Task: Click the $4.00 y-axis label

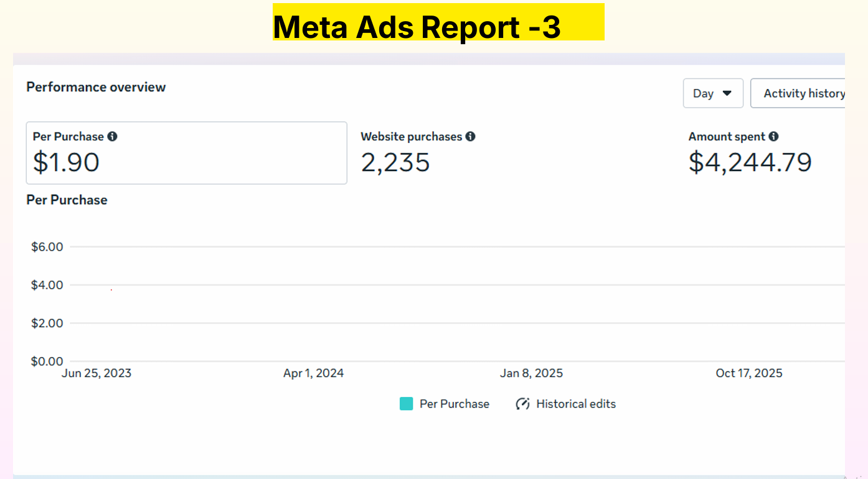Action: (x=47, y=285)
